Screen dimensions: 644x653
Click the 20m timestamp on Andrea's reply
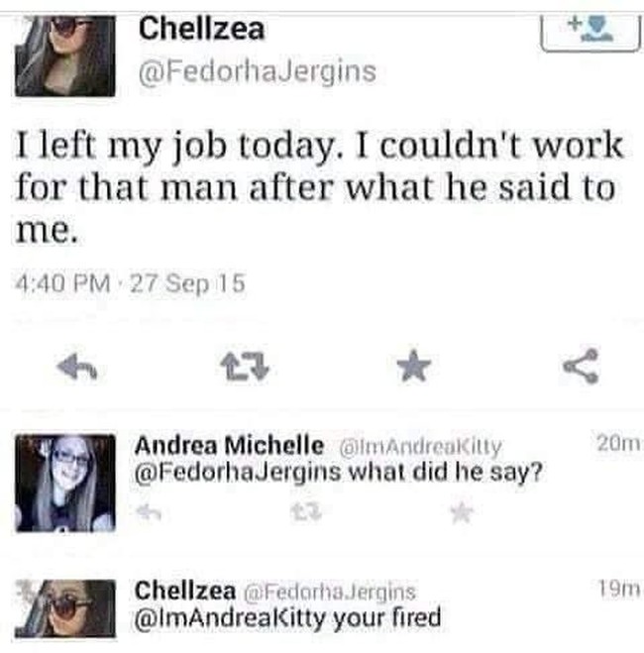click(x=621, y=445)
